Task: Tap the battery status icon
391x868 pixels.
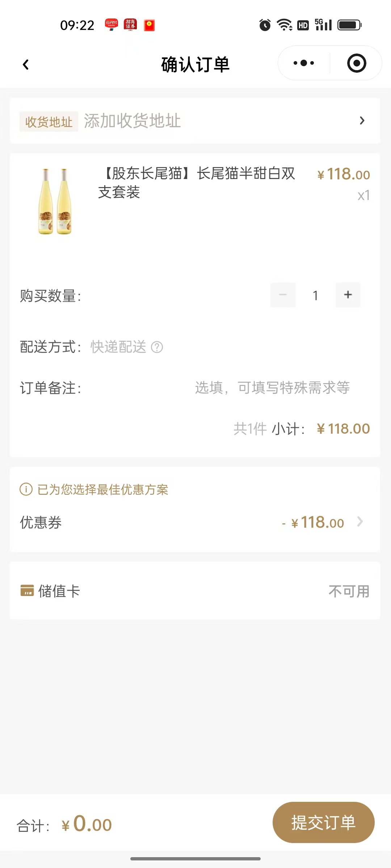Action: 349,25
